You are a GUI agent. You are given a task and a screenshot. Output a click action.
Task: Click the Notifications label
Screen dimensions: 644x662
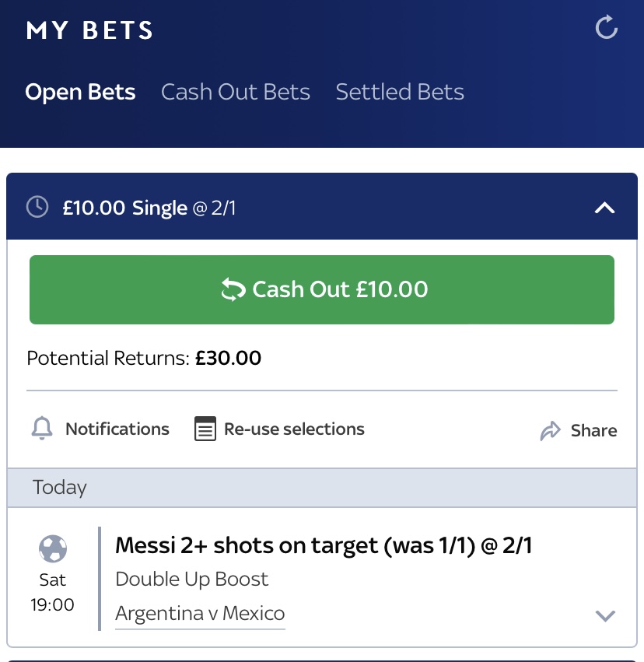(117, 429)
